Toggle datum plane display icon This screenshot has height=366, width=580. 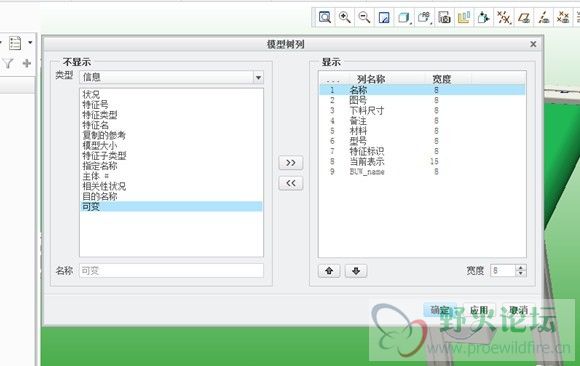(523, 17)
